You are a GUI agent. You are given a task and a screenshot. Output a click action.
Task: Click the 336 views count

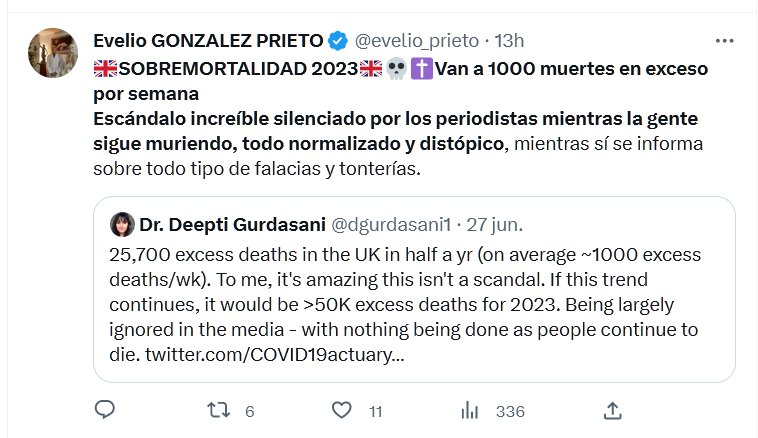click(x=509, y=411)
